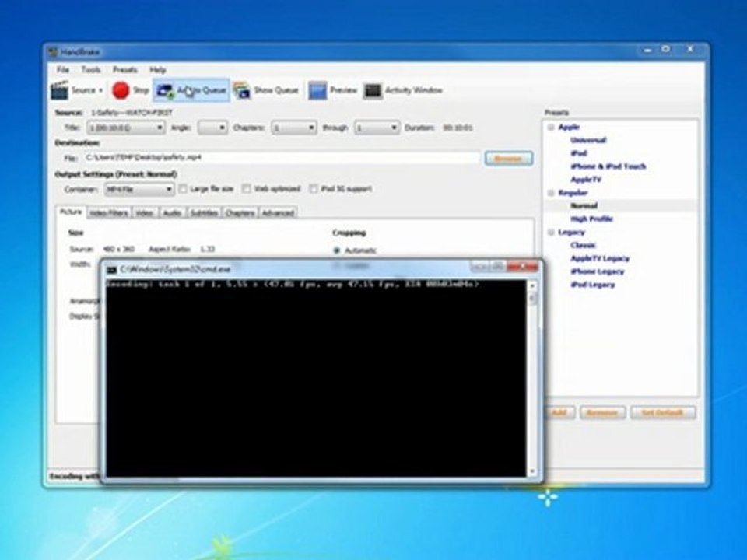Open Show Queue icon
The image size is (747, 560).
241,90
